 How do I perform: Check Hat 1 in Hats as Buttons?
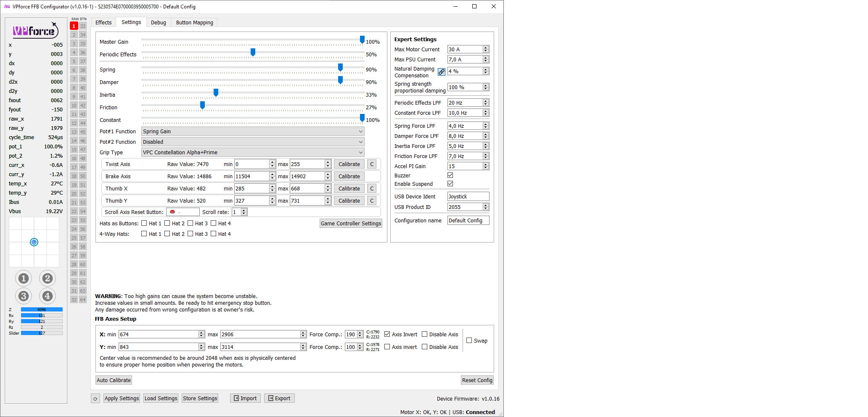[144, 223]
